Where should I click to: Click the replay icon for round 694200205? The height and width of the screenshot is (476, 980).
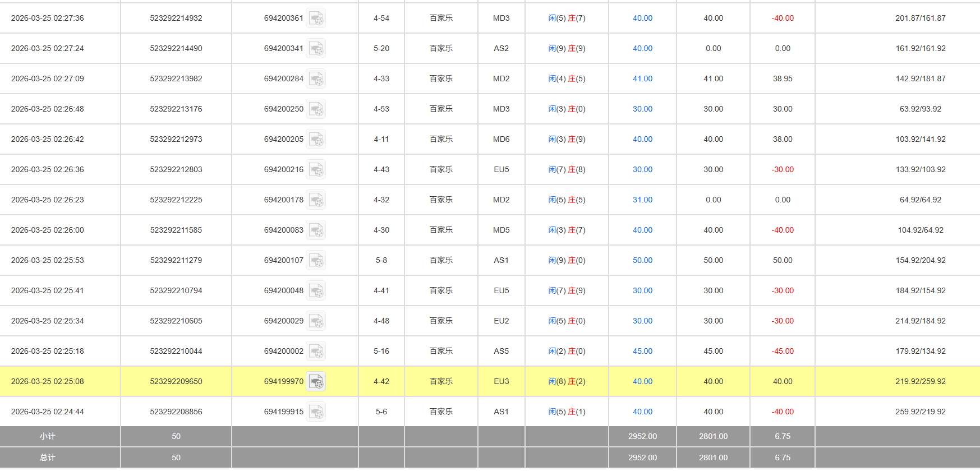coord(316,140)
